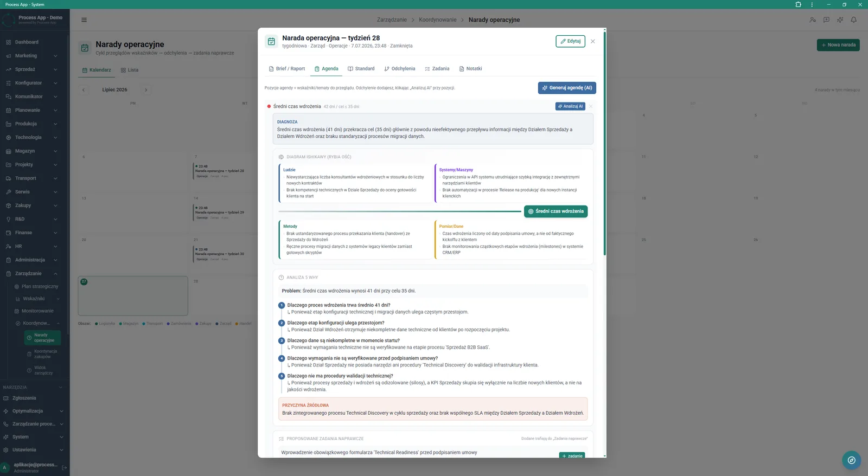Switch to the Lista view tab

click(130, 70)
